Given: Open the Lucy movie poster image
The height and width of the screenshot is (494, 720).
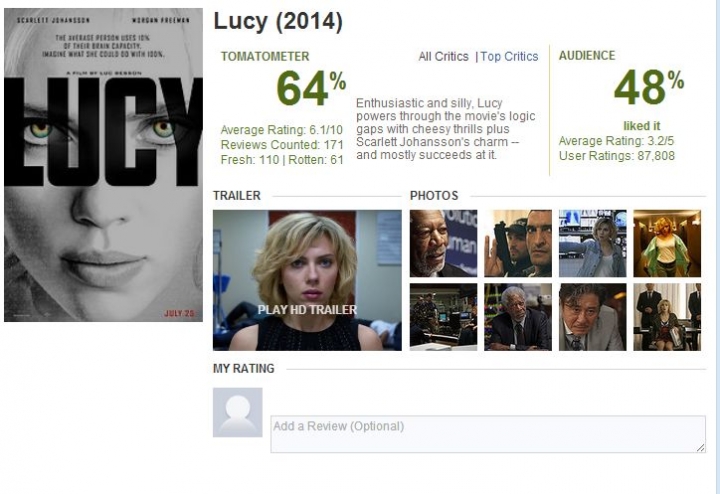Looking at the screenshot, I should (103, 165).
